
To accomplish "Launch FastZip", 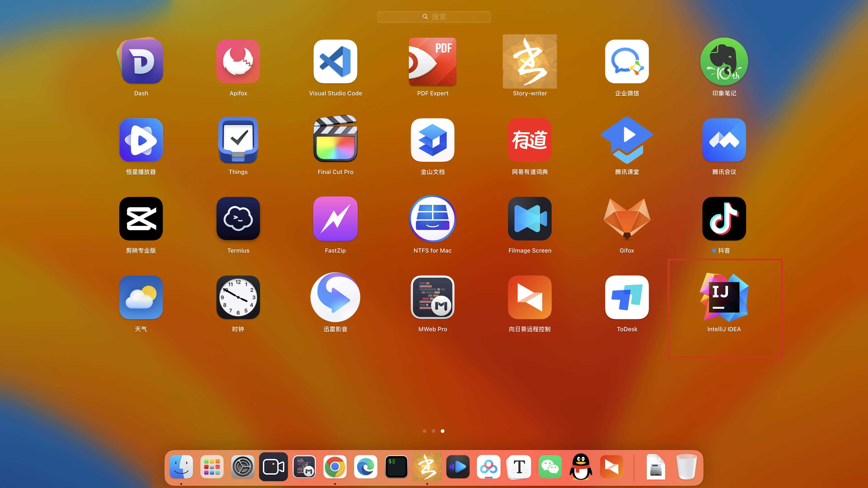I will coord(335,218).
